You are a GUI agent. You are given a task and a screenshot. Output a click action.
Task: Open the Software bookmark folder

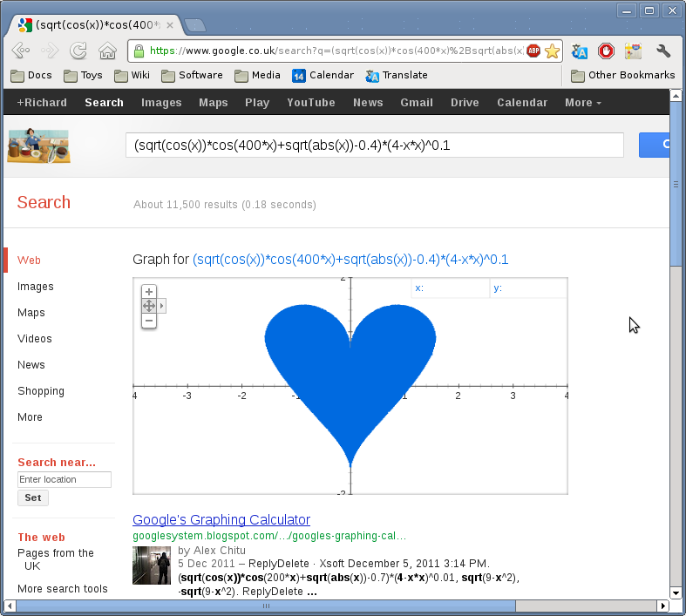coord(192,75)
